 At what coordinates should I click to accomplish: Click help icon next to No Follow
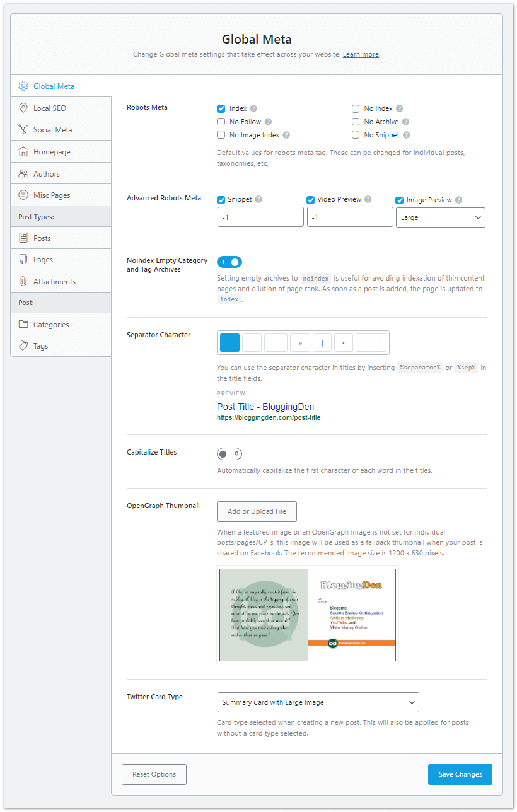[268, 122]
